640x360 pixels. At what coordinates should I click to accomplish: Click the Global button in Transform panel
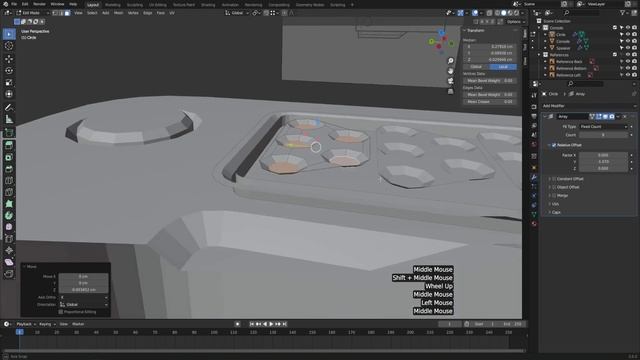click(x=476, y=67)
